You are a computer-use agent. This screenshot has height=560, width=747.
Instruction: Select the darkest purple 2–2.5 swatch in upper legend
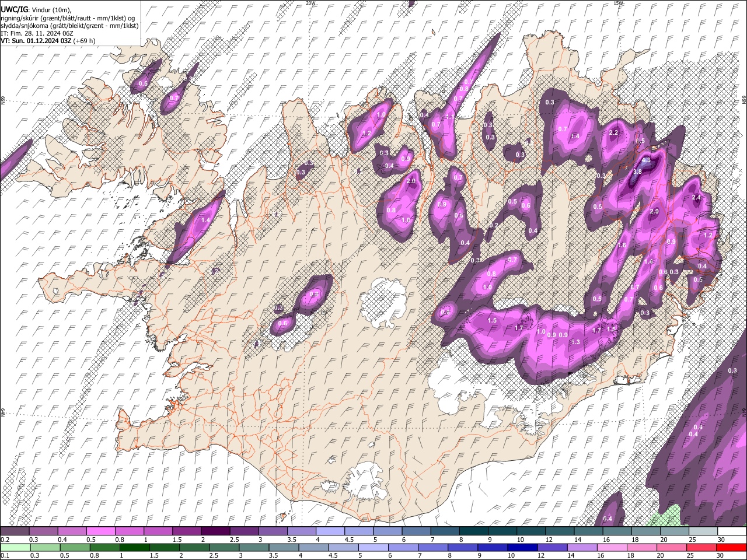(215, 531)
